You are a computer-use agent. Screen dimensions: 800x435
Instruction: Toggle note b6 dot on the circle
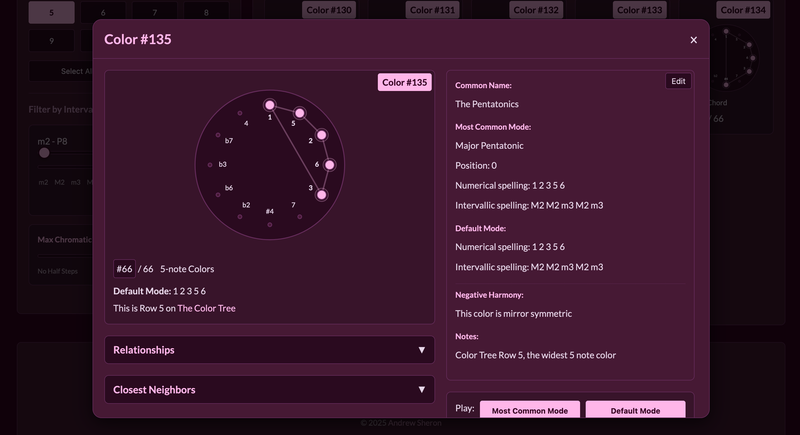[x=218, y=195]
